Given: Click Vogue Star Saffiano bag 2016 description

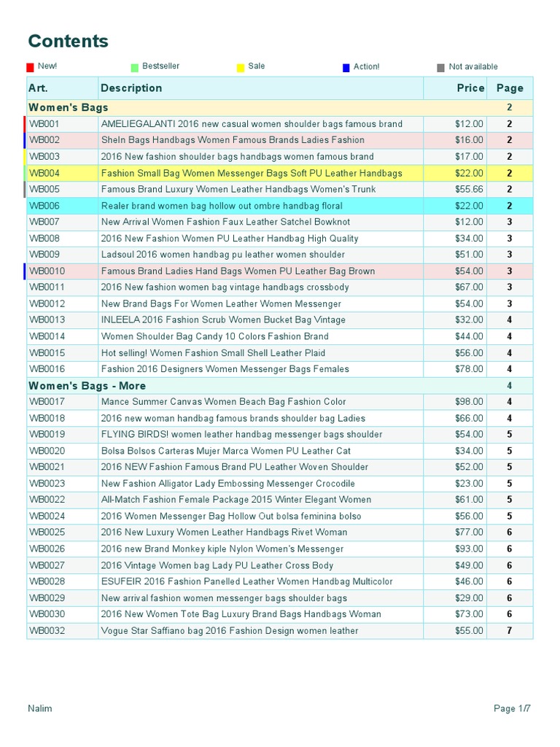Looking at the screenshot, I should pos(230,631).
